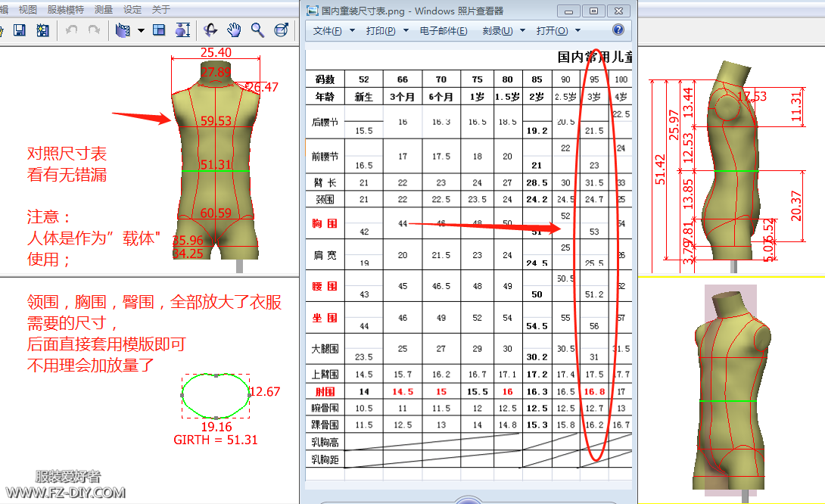The height and width of the screenshot is (504, 825).
Task: Click the 码数 header cell in size chart
Action: click(x=325, y=79)
